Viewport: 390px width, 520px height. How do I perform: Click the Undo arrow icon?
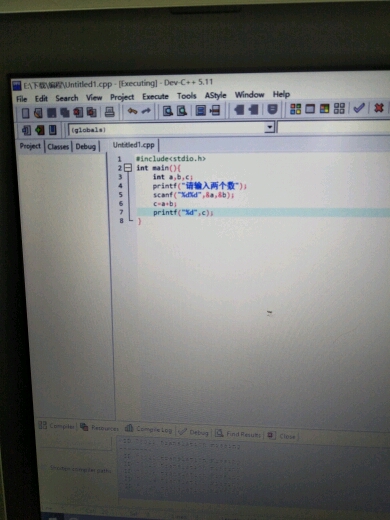(132, 111)
